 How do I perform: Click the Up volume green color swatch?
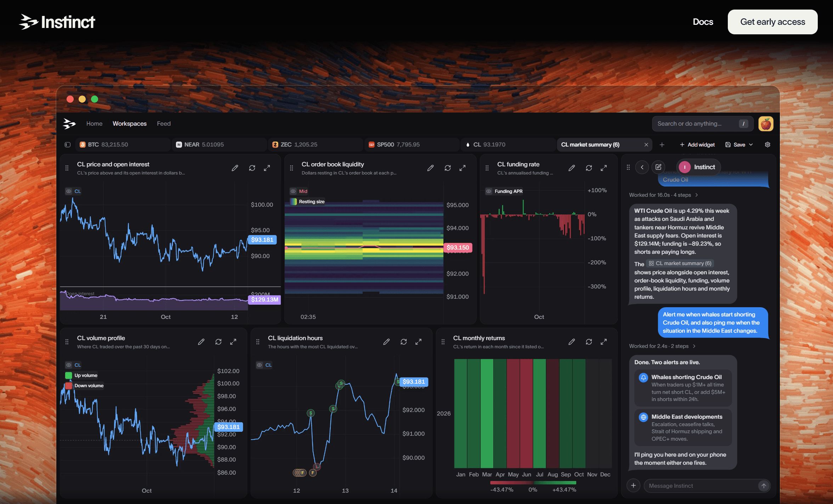(x=69, y=375)
